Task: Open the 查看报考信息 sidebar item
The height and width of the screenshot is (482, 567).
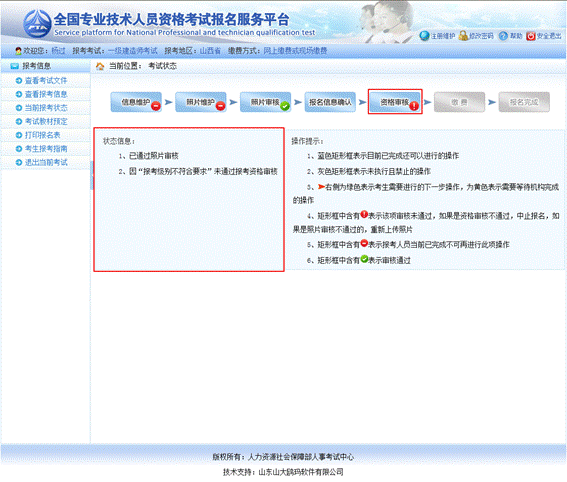Action: tap(46, 94)
